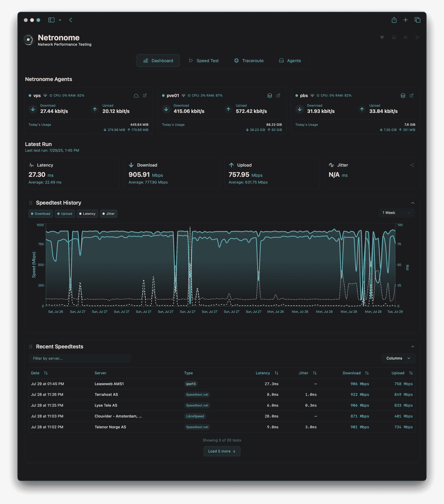Click the database icon on pve01 card
The height and width of the screenshot is (504, 444).
point(269,95)
